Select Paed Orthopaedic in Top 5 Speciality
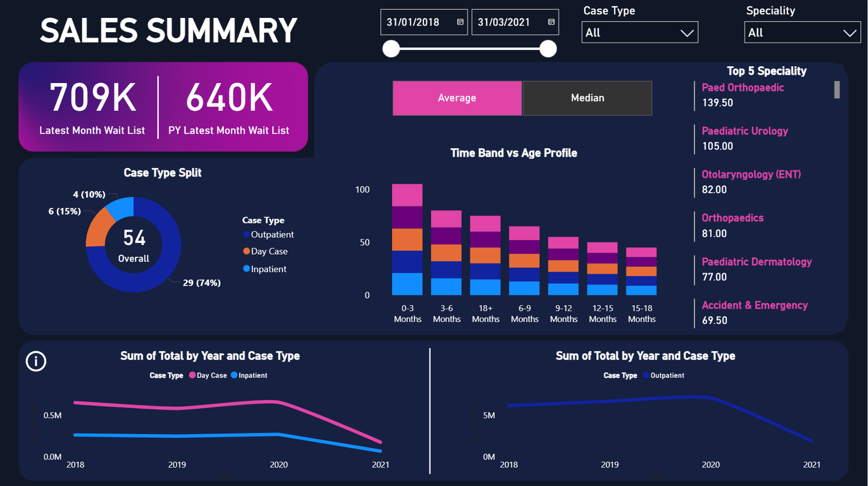This screenshot has width=868, height=486. coord(742,88)
